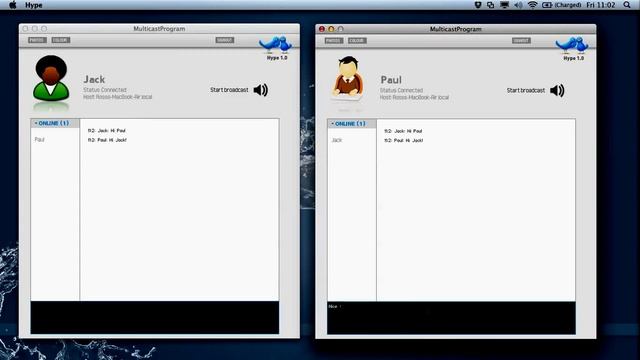Click the Colour button in Paul's toolbar
Screen dimensions: 640x360
357,40
